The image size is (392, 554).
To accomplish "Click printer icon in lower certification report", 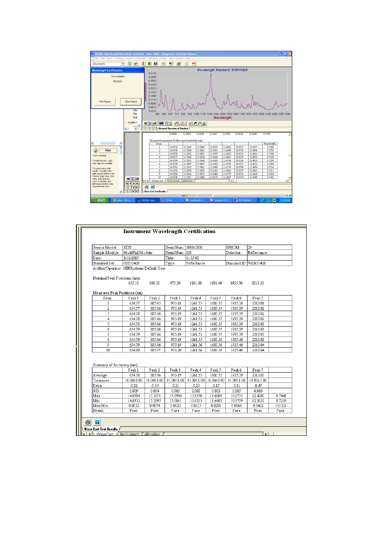I will 88,422.
